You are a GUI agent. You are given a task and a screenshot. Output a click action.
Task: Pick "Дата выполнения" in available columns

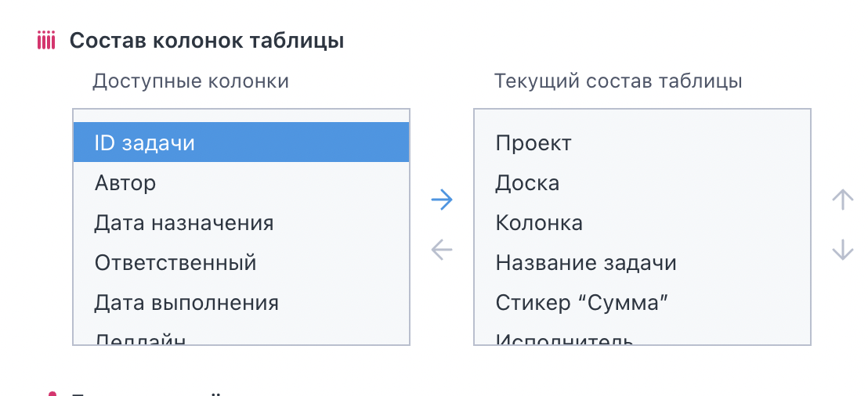(241, 303)
